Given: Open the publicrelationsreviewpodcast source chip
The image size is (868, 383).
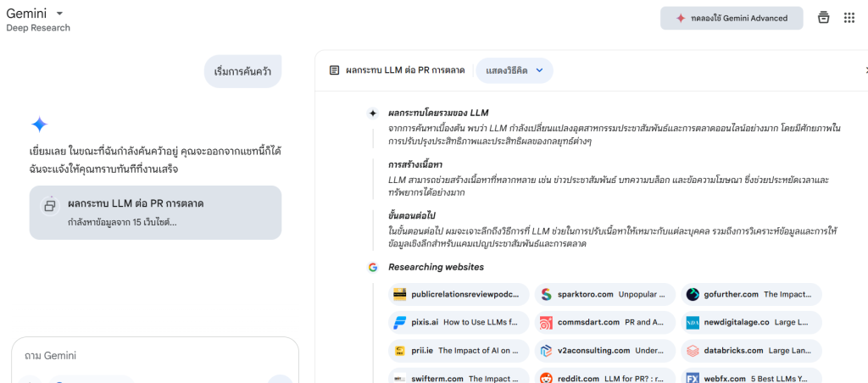Looking at the screenshot, I should (x=459, y=295).
